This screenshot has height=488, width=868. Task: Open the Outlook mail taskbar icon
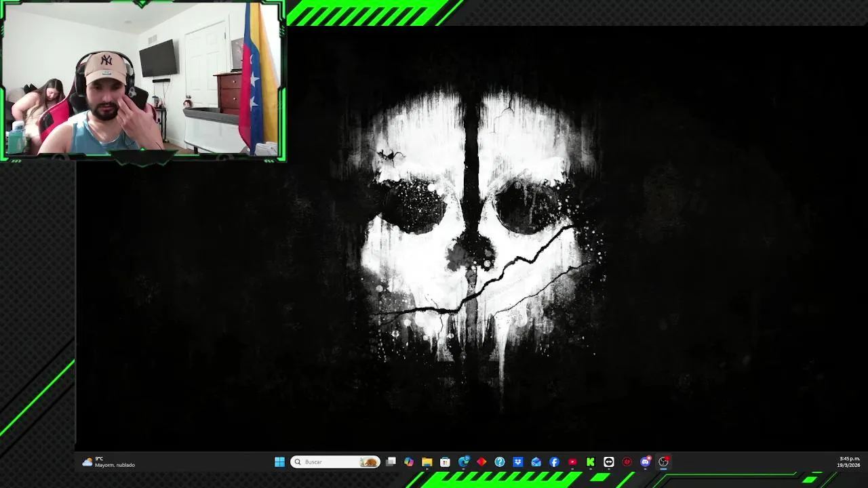tap(536, 462)
